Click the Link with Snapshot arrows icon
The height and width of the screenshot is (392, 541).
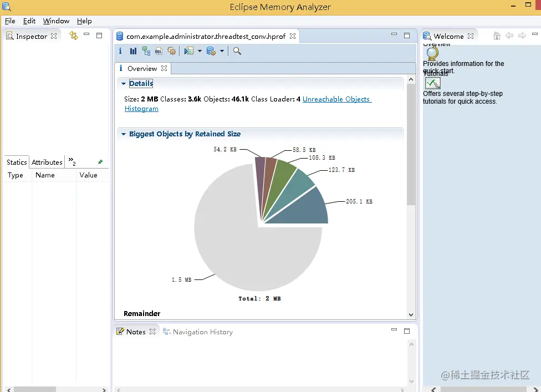click(74, 35)
